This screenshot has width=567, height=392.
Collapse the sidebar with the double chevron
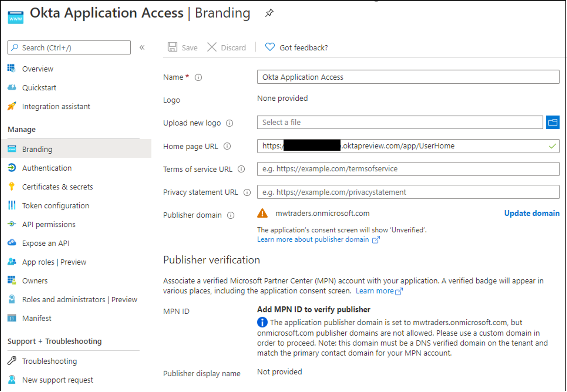coord(142,48)
